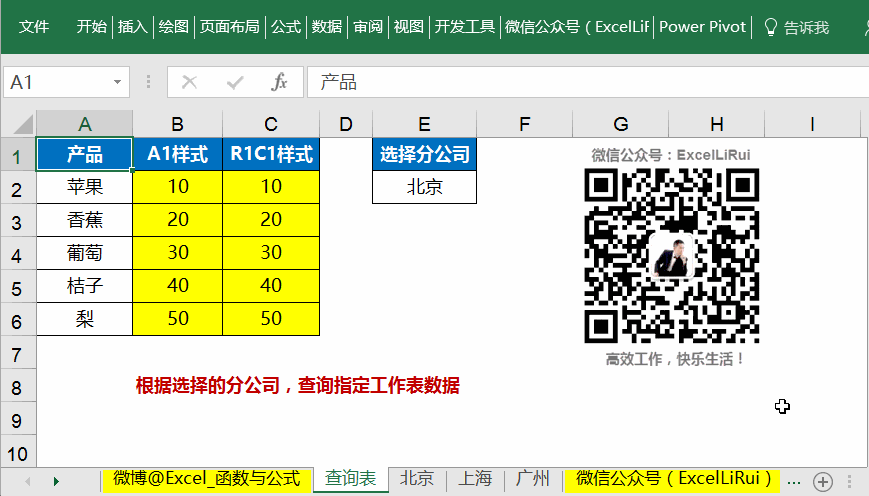Select column B header
The image size is (869, 496).
pyautogui.click(x=177, y=124)
